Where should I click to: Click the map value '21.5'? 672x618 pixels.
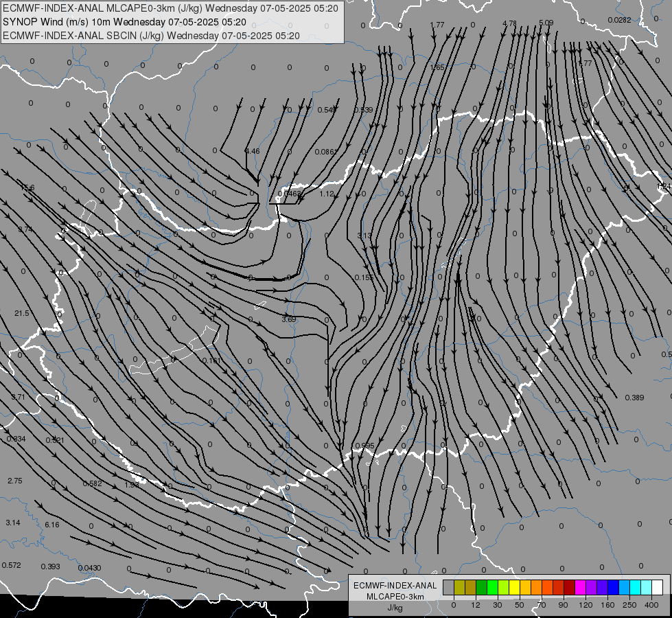tap(21, 313)
